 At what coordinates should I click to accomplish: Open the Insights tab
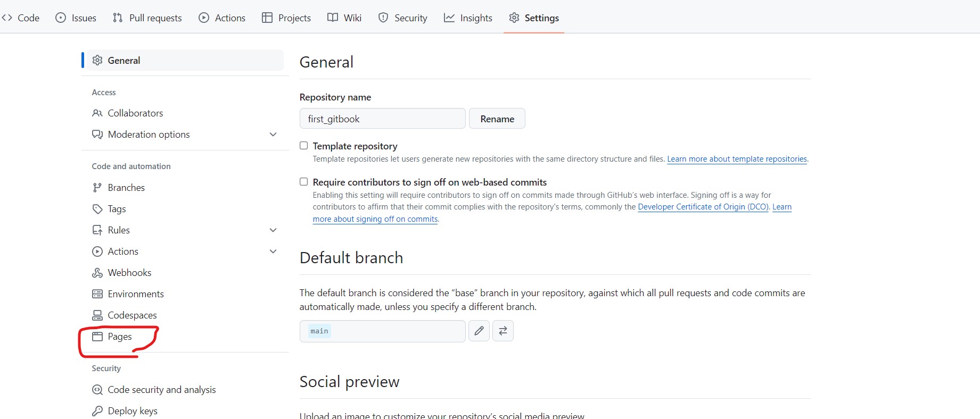point(468,18)
